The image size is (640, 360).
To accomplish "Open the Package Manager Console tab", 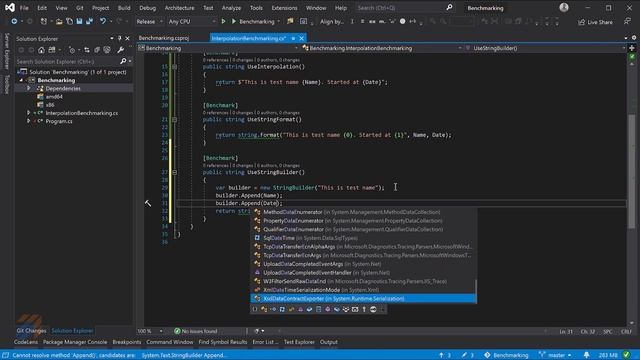I will [x=75, y=342].
